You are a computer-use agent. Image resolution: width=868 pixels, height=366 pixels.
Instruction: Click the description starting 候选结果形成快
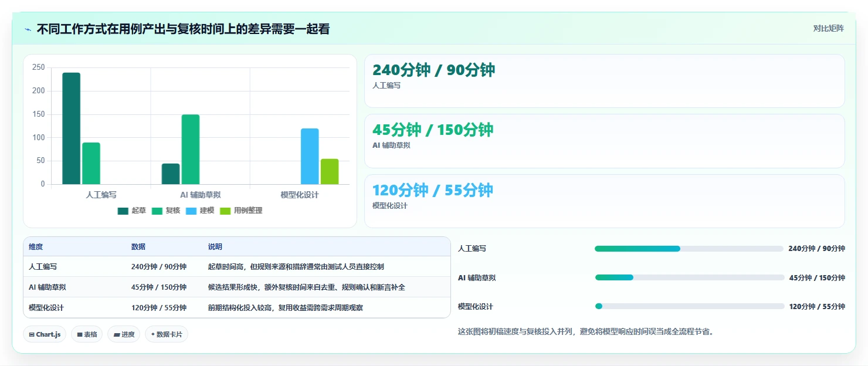click(307, 287)
